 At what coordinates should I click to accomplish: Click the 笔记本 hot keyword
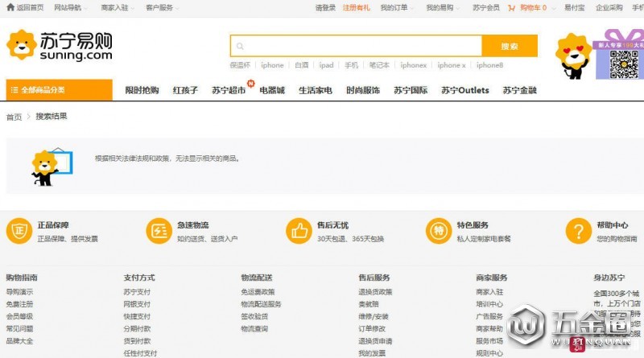[x=379, y=65]
